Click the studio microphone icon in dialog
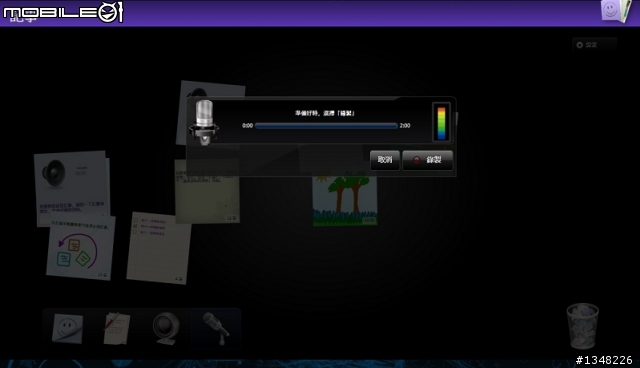The width and height of the screenshot is (640, 368). 204,122
